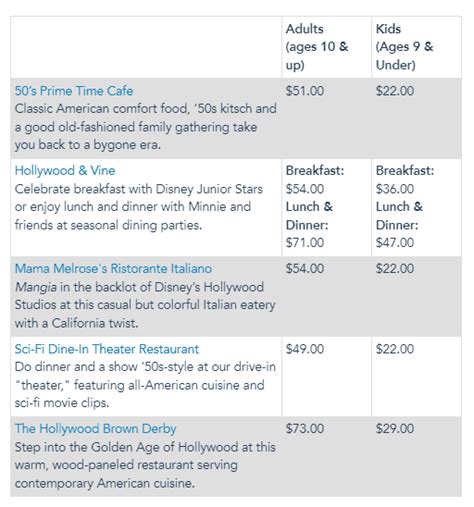This screenshot has height=507, width=474.
Task: Click the kids Breakfast $36.00 price
Action: (395, 189)
